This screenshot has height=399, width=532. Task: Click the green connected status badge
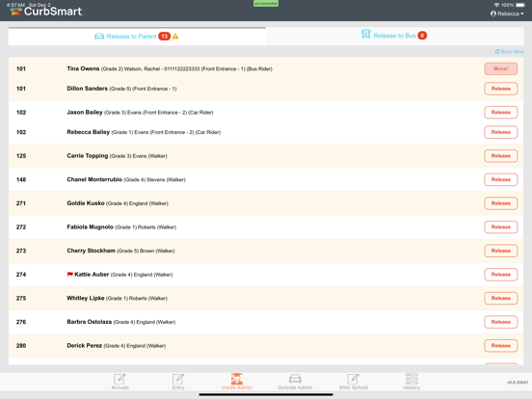(266, 3)
